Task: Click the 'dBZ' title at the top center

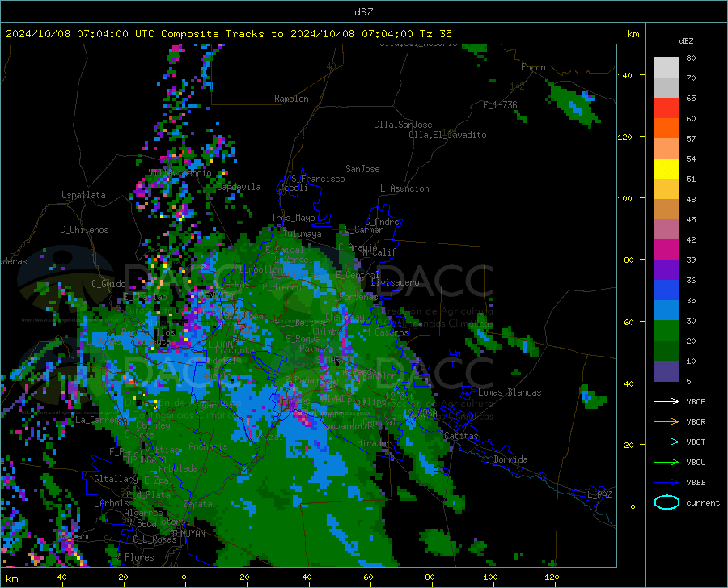Action: (x=363, y=12)
